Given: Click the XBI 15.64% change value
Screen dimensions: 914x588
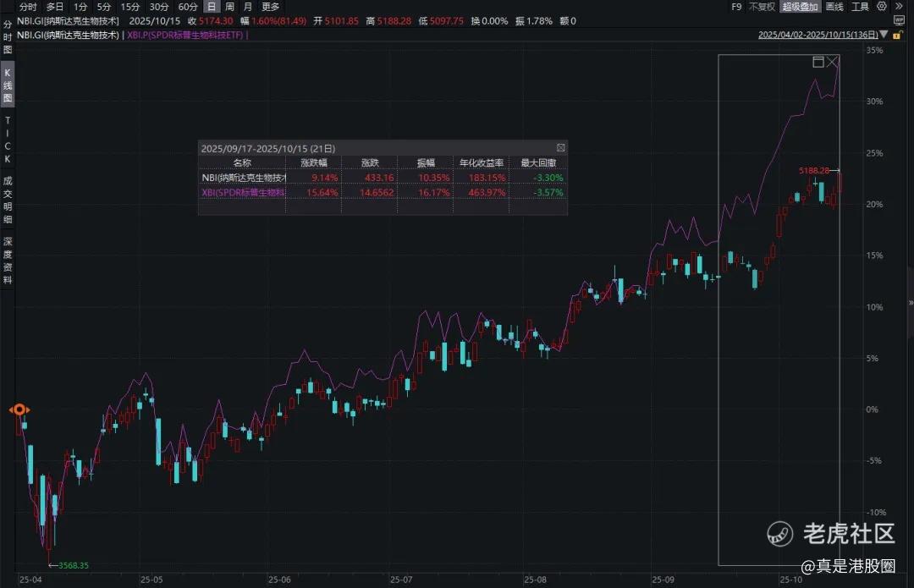Looking at the screenshot, I should [x=322, y=192].
